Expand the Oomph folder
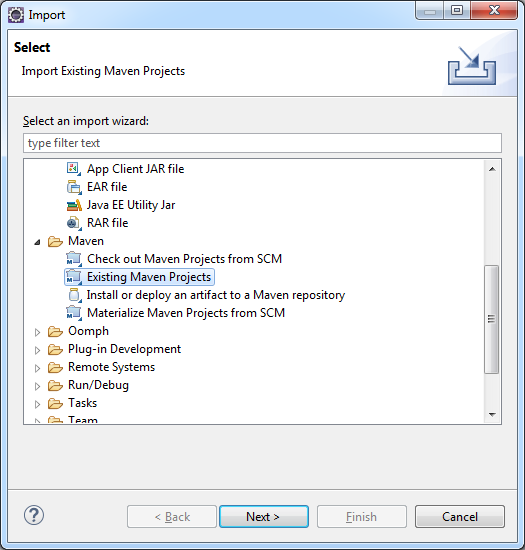 point(37,332)
